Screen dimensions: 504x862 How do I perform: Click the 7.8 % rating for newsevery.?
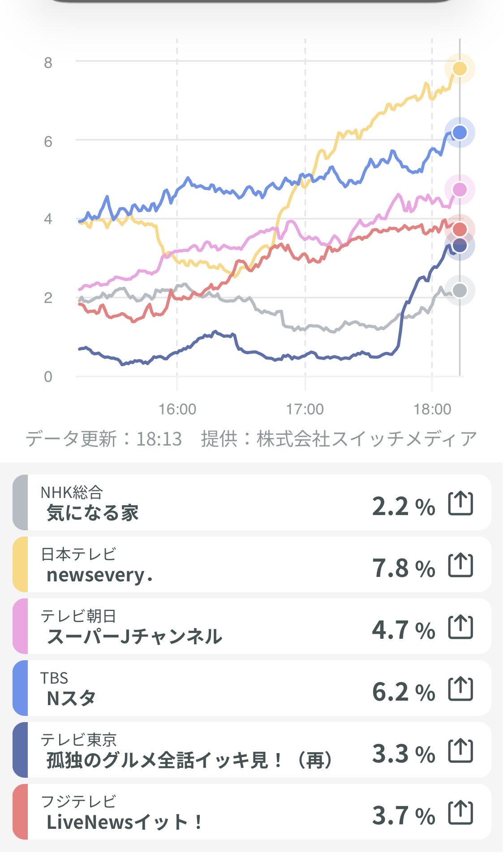(x=403, y=567)
